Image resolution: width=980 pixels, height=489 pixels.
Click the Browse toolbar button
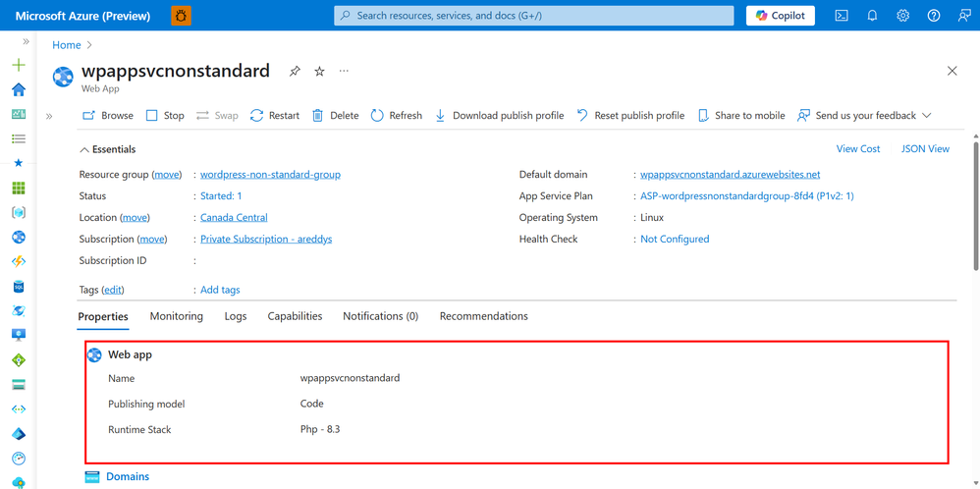tap(108, 116)
